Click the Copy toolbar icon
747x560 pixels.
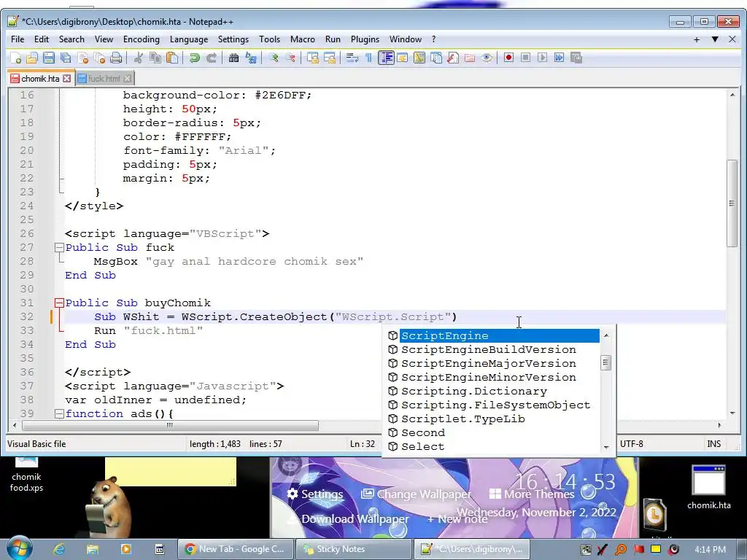tap(155, 58)
